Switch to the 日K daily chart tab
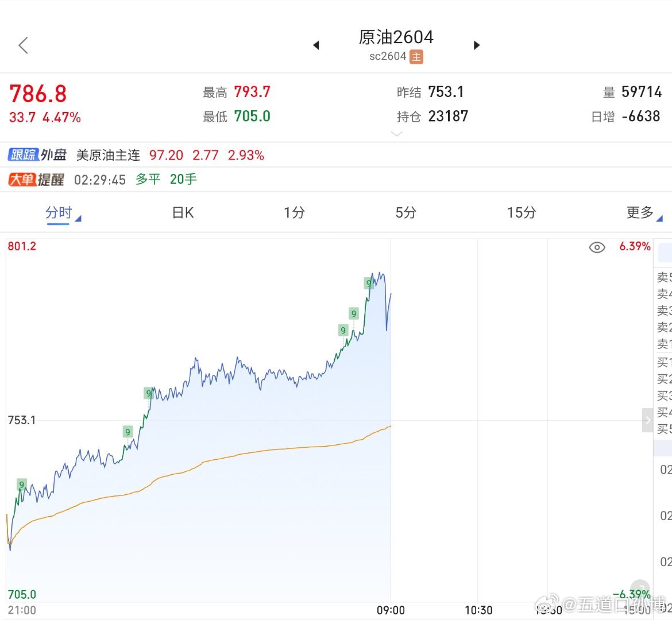The width and height of the screenshot is (672, 620). 183,213
